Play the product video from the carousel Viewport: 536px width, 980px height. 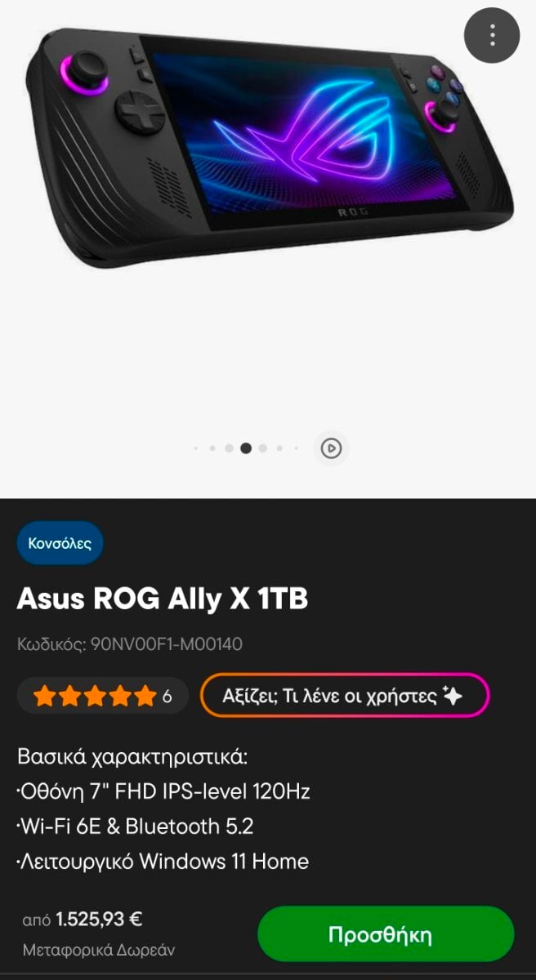click(x=331, y=448)
